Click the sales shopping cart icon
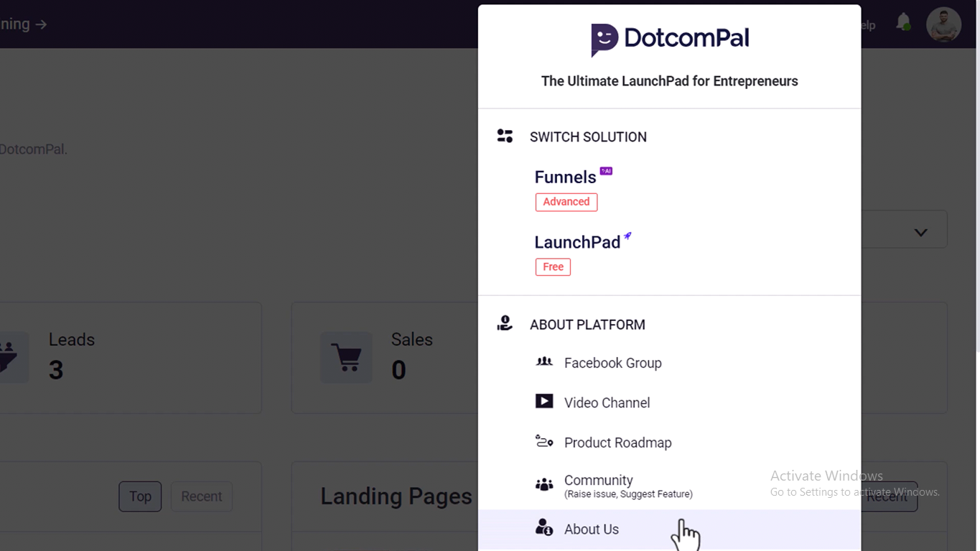This screenshot has width=980, height=551. point(346,357)
